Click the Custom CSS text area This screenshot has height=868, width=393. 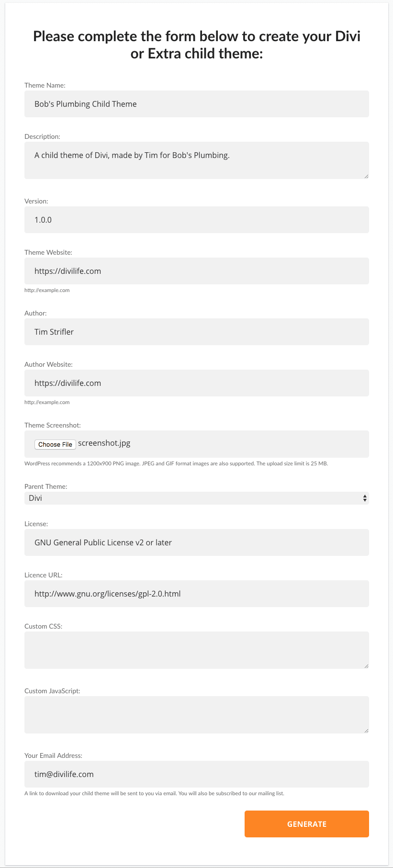[x=196, y=649]
